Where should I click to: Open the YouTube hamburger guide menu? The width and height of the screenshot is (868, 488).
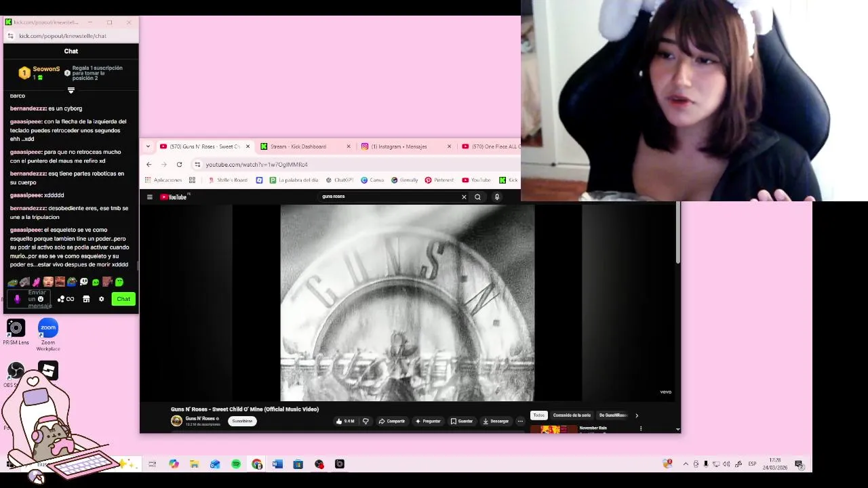click(x=150, y=197)
